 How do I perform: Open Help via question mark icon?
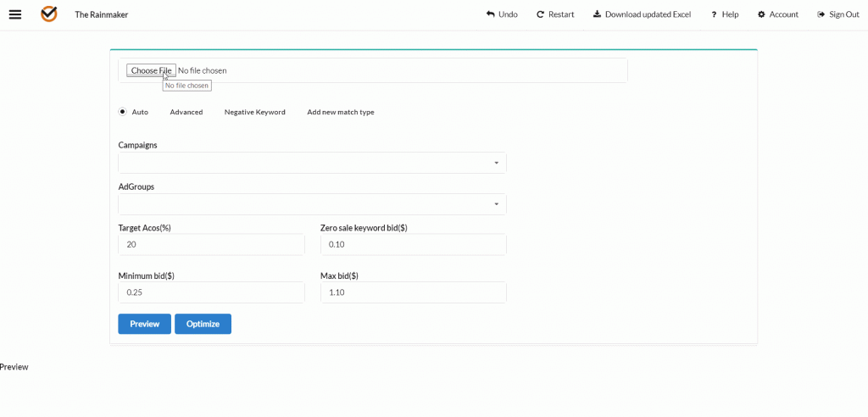click(x=714, y=14)
